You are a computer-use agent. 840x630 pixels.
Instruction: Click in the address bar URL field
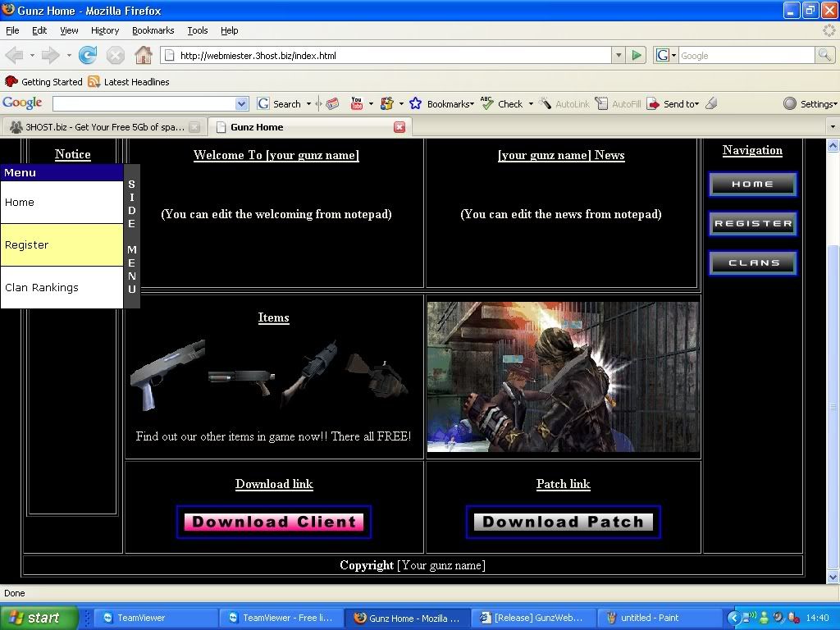click(x=386, y=56)
